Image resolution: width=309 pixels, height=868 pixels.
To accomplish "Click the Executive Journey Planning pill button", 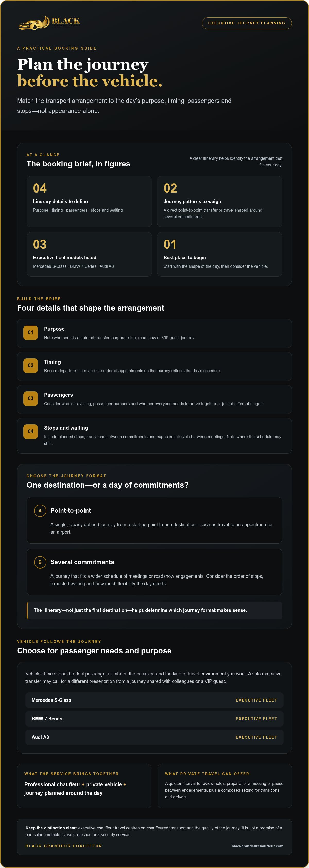I will click(x=246, y=23).
